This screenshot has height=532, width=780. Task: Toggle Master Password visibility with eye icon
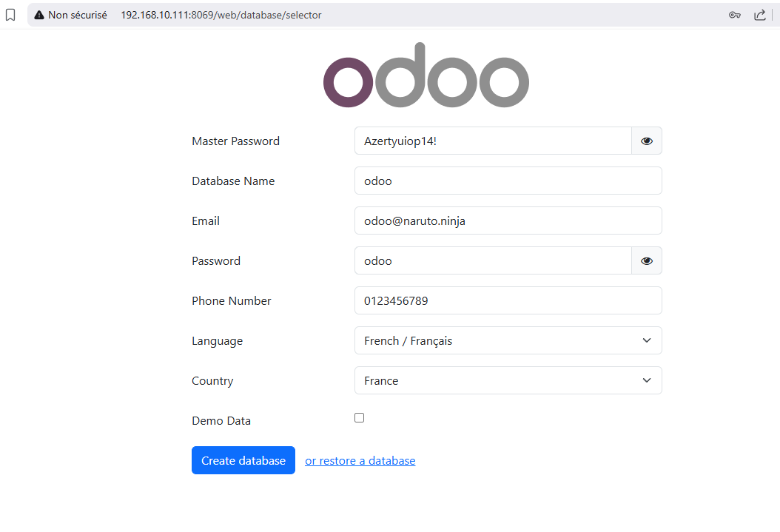click(647, 141)
